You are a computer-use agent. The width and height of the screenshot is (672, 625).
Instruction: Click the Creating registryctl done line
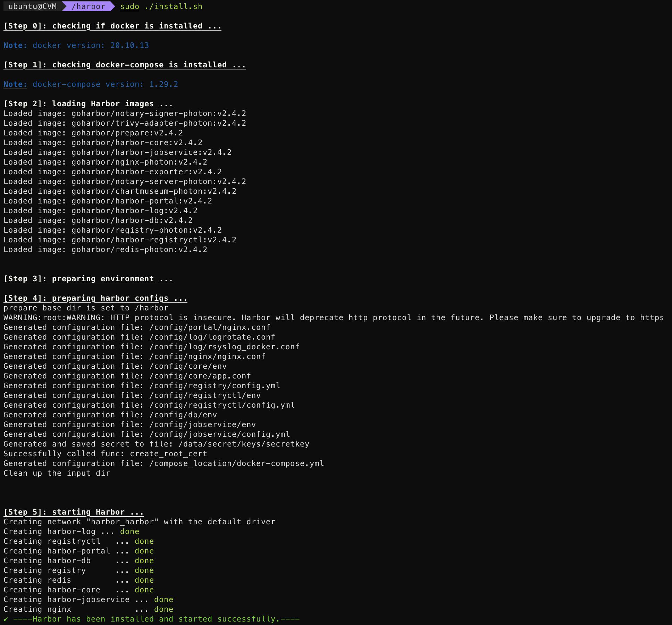[79, 541]
